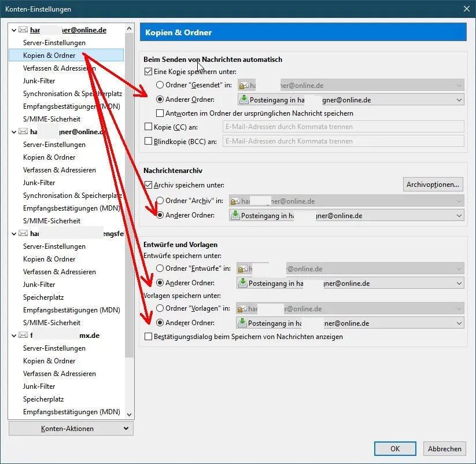Toggle 'Archiv speichern unter' checkbox
This screenshot has height=464, width=476.
pyautogui.click(x=148, y=185)
